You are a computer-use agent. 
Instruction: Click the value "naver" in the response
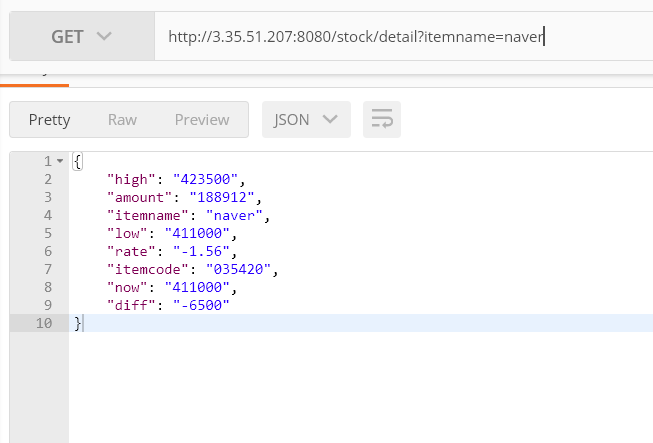(x=234, y=216)
